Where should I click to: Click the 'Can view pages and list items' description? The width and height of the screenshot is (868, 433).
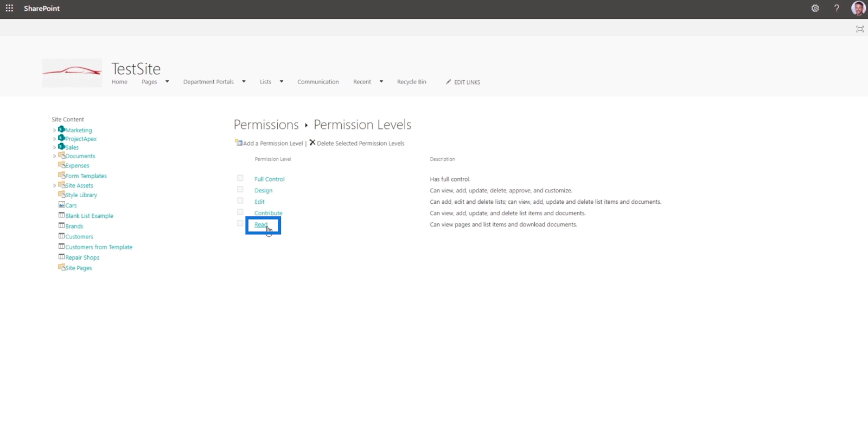tap(503, 224)
